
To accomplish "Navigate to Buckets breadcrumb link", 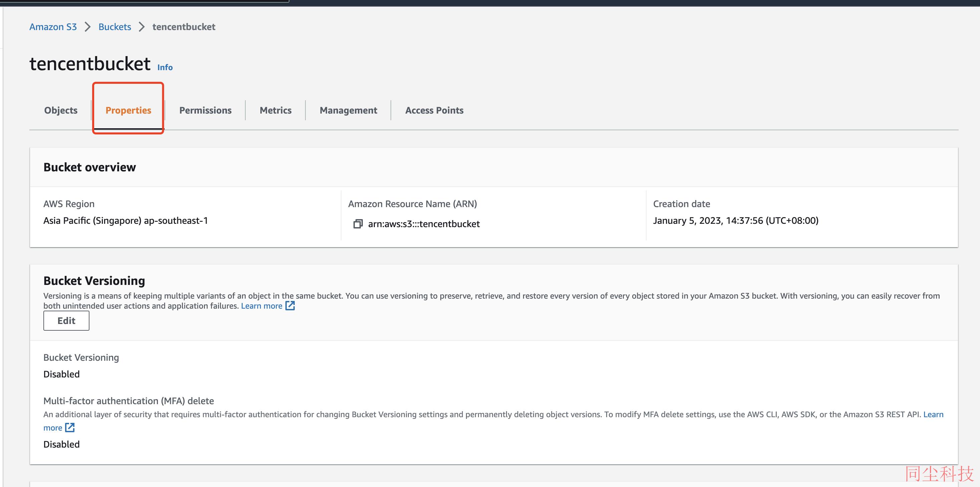I will (114, 27).
